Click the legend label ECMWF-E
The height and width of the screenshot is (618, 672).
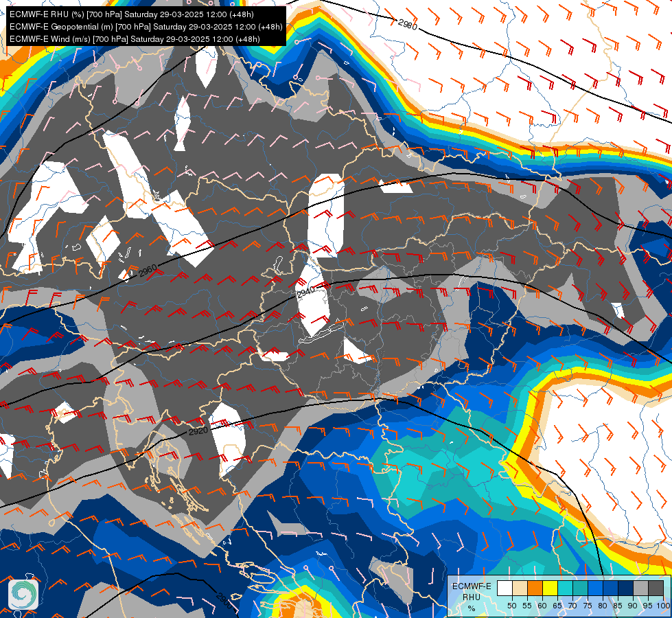click(472, 586)
